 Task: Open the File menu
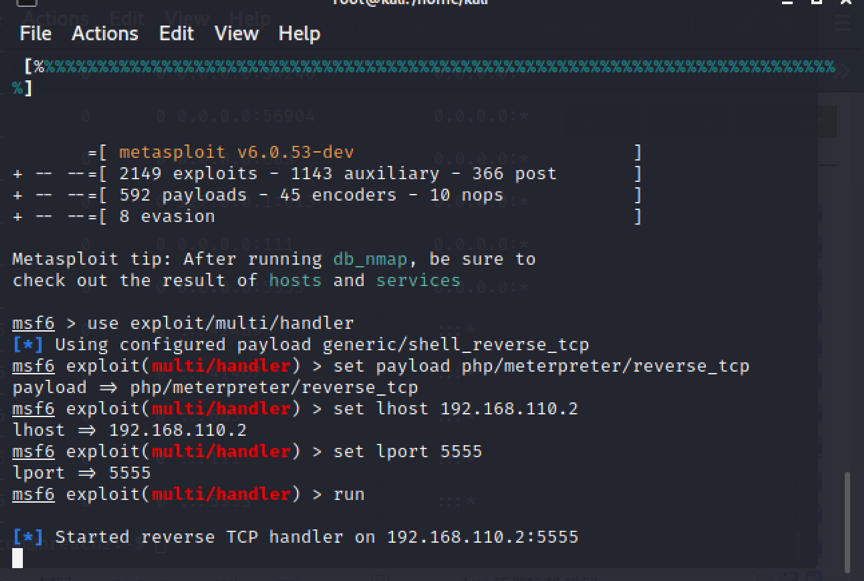35,34
